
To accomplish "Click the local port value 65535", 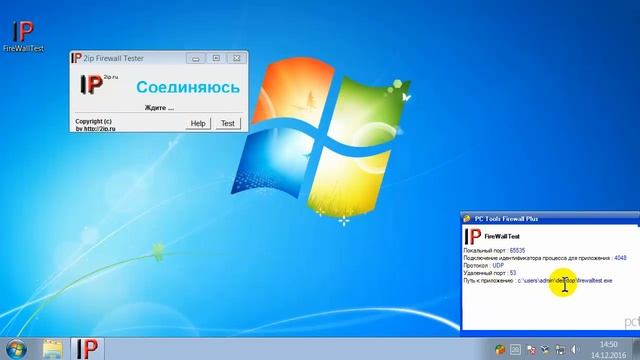I will (x=517, y=251).
